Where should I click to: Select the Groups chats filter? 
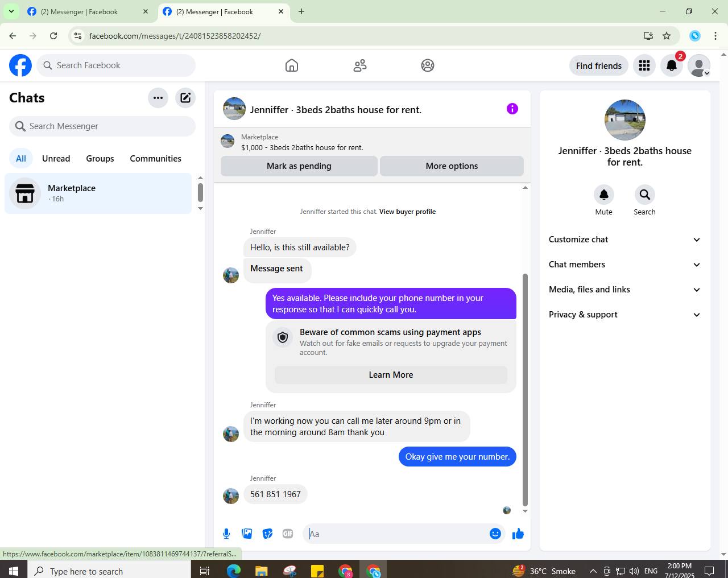point(100,159)
